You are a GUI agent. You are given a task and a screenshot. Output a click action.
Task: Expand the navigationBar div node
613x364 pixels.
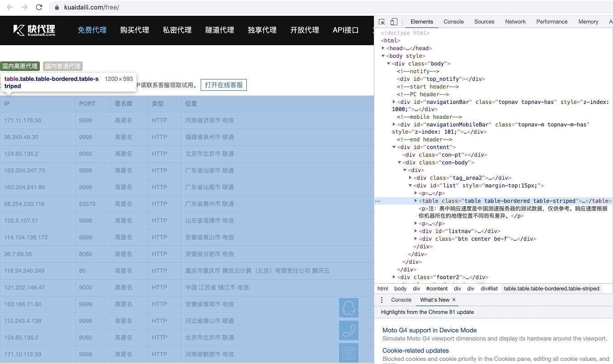(x=394, y=102)
